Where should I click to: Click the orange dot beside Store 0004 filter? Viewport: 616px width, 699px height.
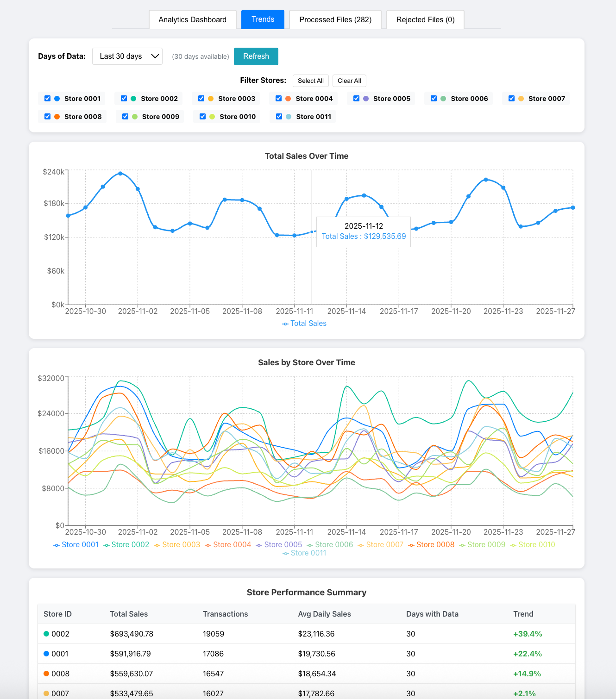288,99
